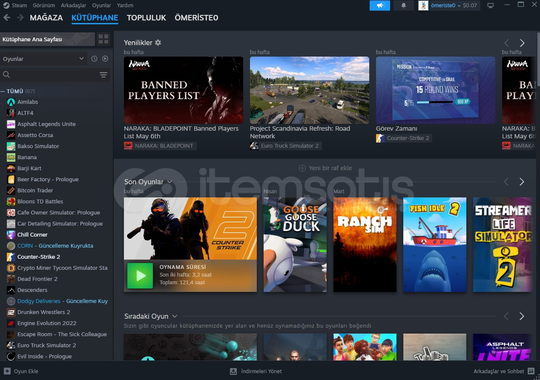The image size is (540, 380).
Task: Open the notifications bell
Action: (403, 6)
